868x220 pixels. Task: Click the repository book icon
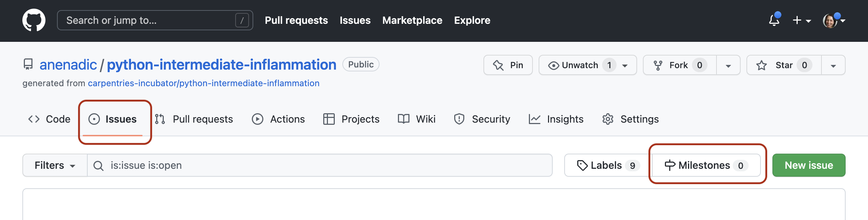pos(28,65)
